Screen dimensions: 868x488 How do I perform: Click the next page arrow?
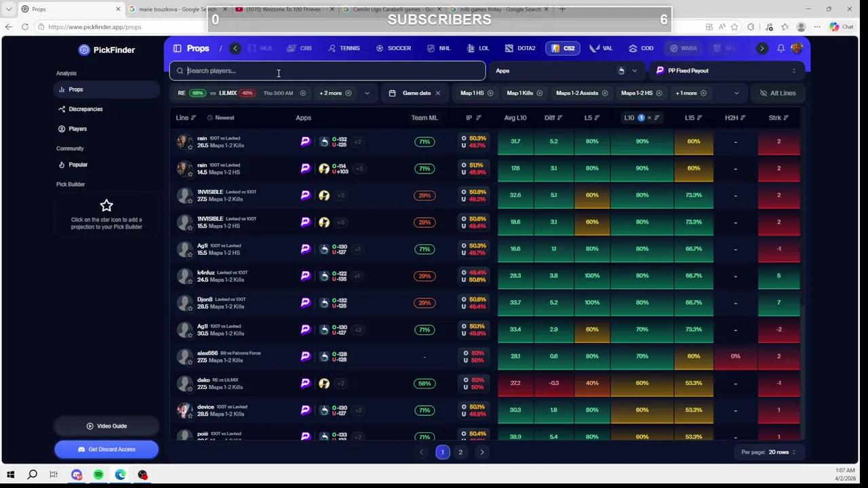click(x=482, y=452)
